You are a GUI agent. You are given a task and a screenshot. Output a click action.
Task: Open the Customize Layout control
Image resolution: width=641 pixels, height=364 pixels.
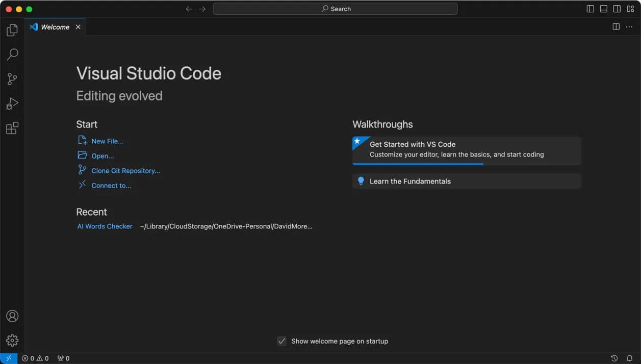click(x=630, y=9)
